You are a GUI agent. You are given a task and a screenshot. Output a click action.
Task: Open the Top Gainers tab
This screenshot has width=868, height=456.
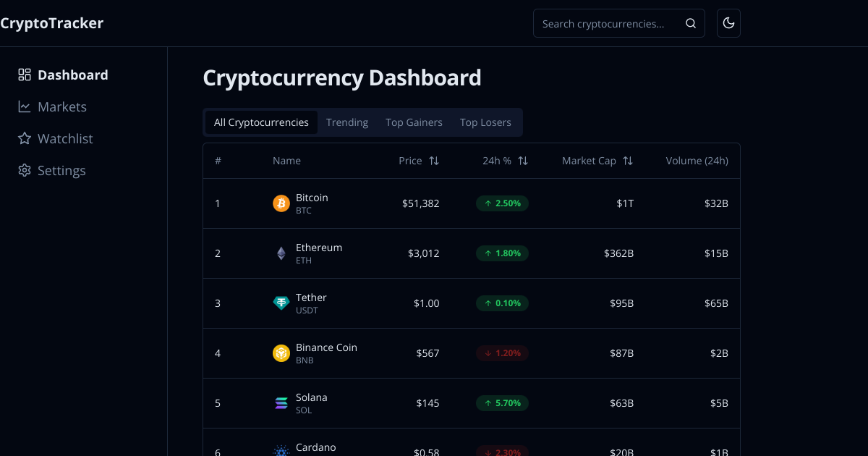pyautogui.click(x=414, y=122)
